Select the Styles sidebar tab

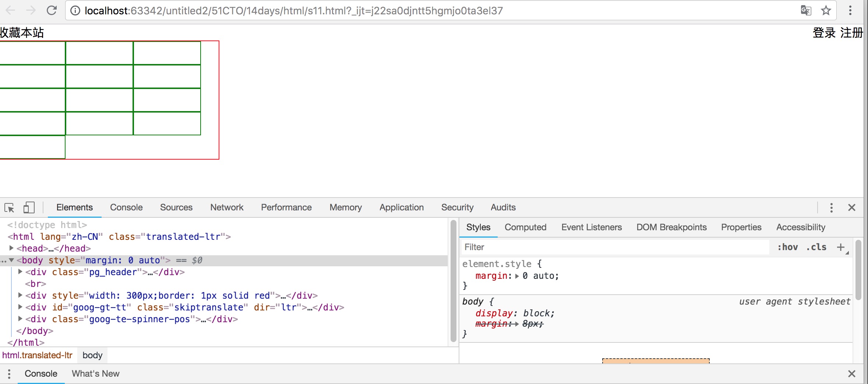pos(478,227)
